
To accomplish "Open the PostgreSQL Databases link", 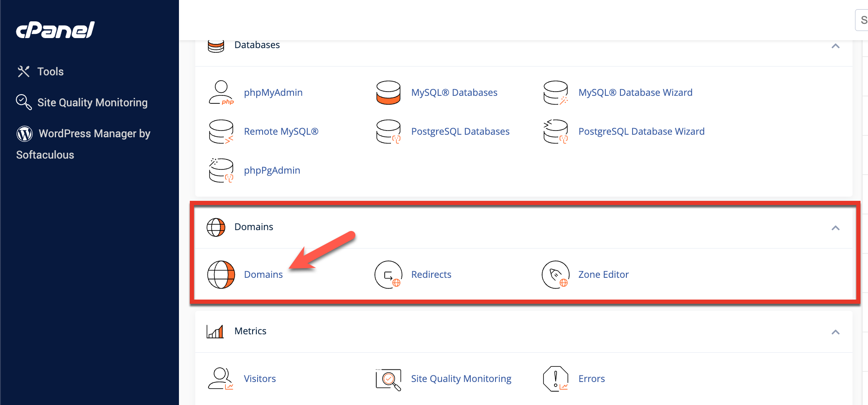I will pos(460,131).
